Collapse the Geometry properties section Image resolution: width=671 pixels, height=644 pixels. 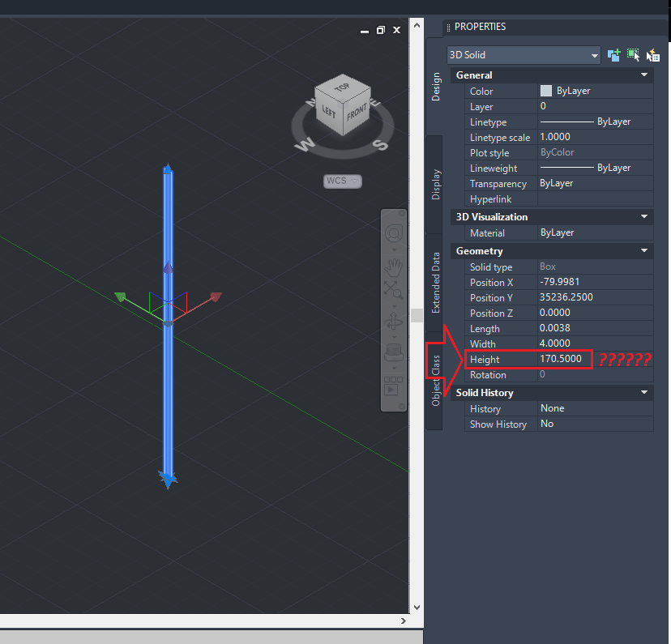(644, 251)
